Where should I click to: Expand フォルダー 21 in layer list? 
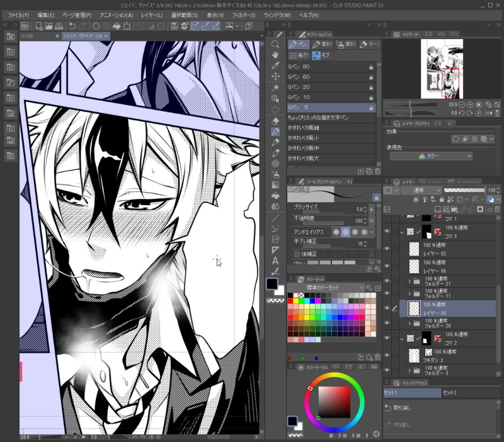(x=409, y=281)
